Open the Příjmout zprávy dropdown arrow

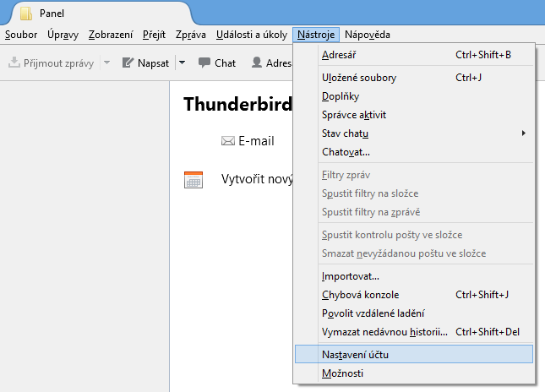tap(106, 63)
